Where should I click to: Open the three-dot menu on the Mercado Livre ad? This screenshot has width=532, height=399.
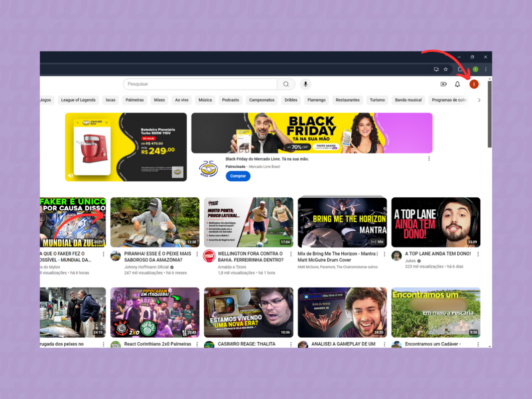pyautogui.click(x=429, y=158)
